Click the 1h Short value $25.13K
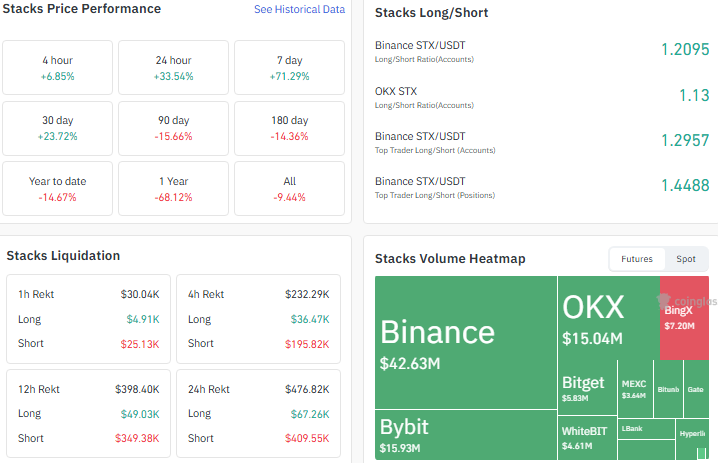The height and width of the screenshot is (463, 718). click(140, 344)
